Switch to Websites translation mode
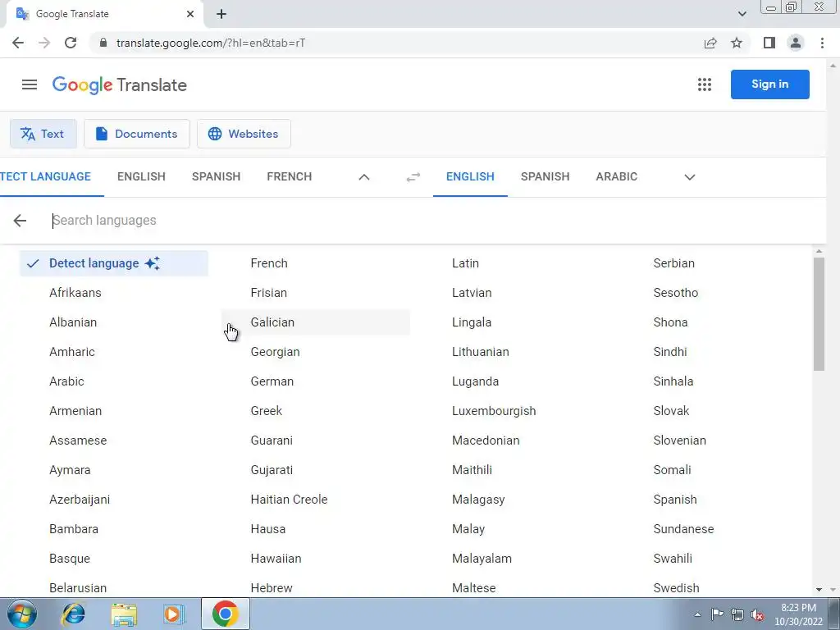 point(244,134)
